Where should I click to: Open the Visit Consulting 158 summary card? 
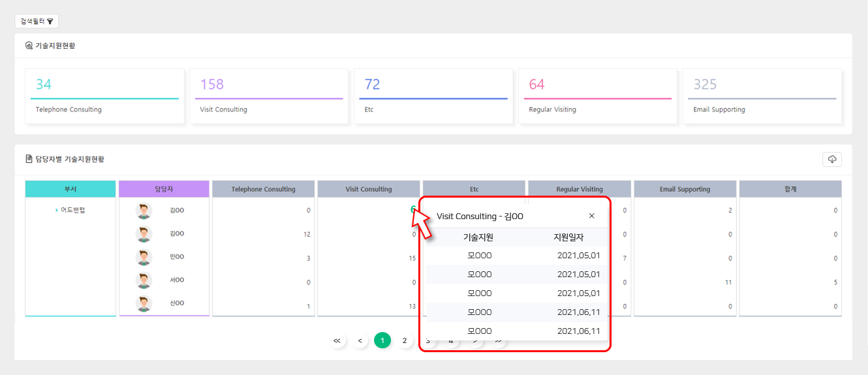coord(269,96)
